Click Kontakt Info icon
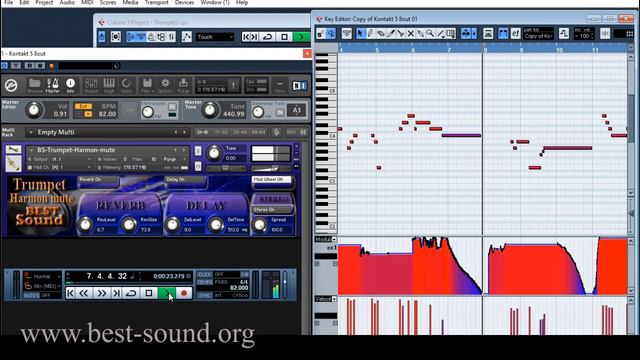 70,85
